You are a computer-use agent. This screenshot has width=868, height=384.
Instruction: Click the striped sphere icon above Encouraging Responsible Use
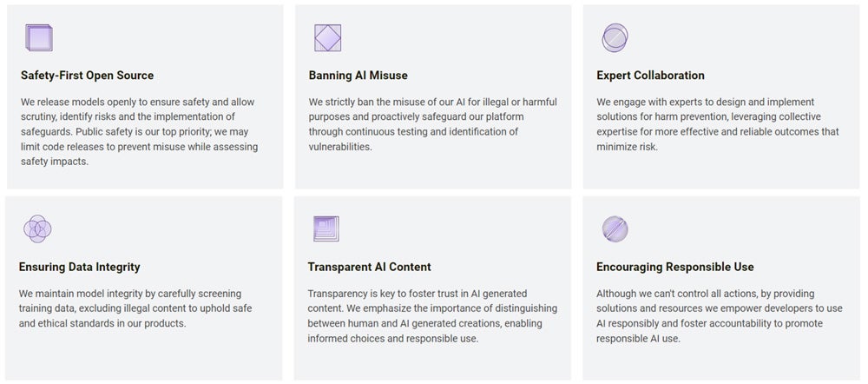(615, 228)
